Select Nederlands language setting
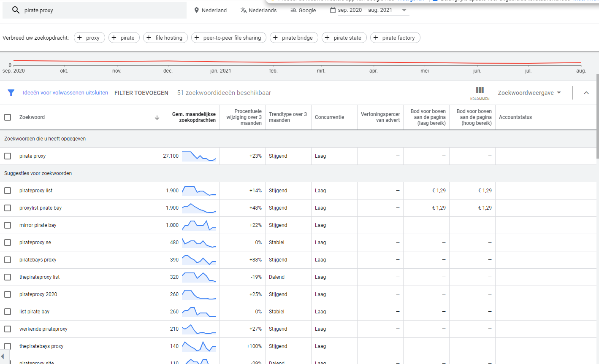This screenshot has height=364, width=599. (258, 10)
